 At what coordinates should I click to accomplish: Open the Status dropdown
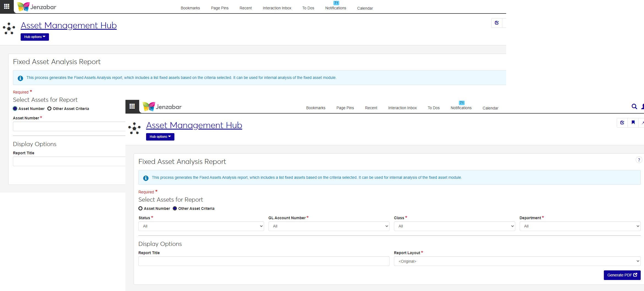click(201, 226)
